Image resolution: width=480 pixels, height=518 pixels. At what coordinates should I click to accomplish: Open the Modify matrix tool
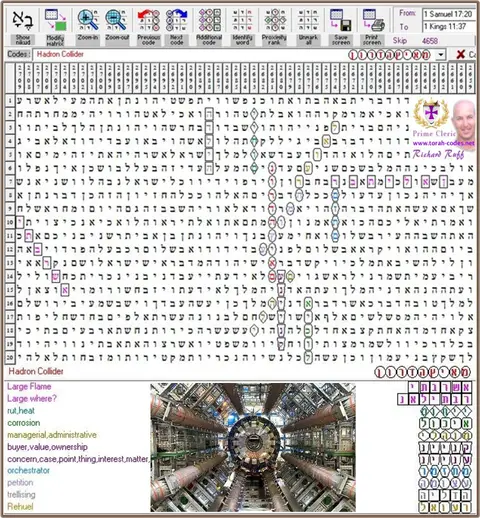[x=55, y=20]
